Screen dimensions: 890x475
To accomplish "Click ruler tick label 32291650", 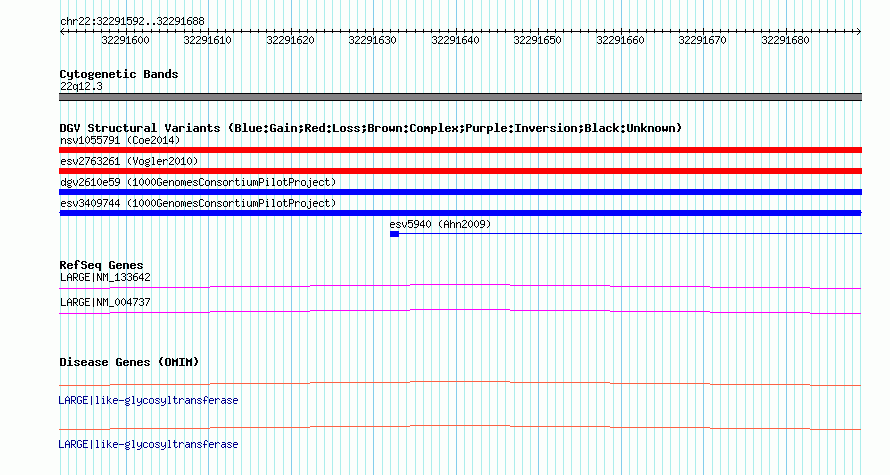I will [x=538, y=40].
